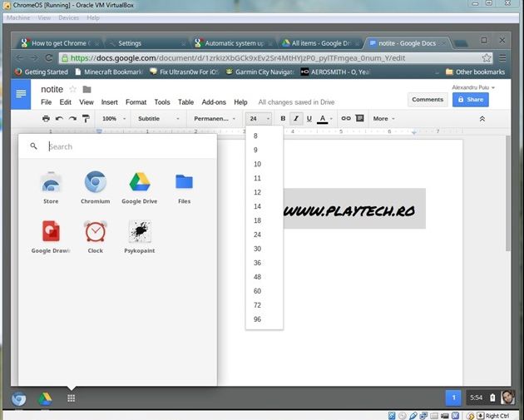
Task: Click the Chromium icon on the shelf
Action: [x=18, y=398]
